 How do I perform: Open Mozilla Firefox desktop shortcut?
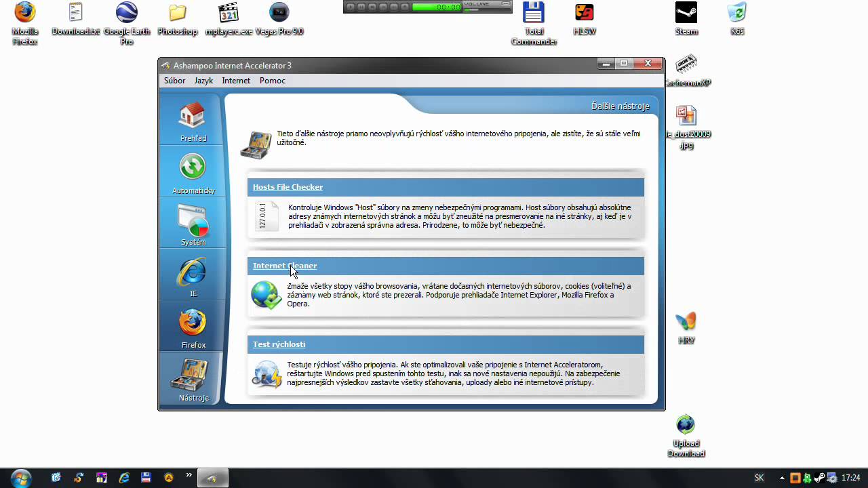click(25, 24)
